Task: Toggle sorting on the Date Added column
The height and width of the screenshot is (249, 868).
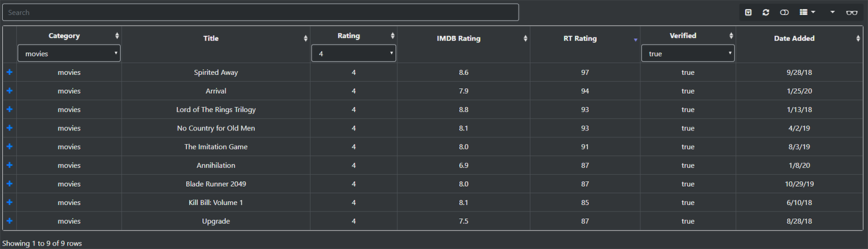Action: [800, 38]
